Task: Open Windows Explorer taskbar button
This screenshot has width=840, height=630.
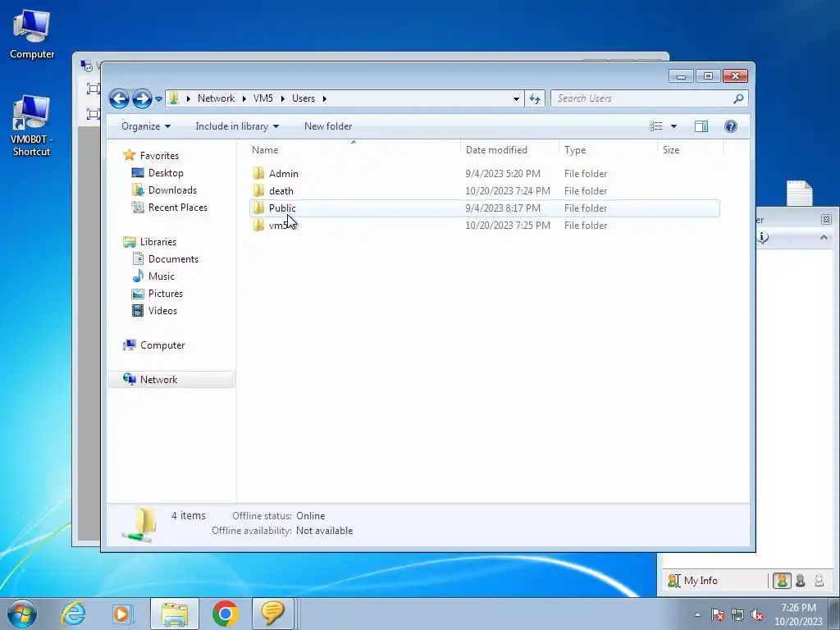Action: (x=175, y=614)
